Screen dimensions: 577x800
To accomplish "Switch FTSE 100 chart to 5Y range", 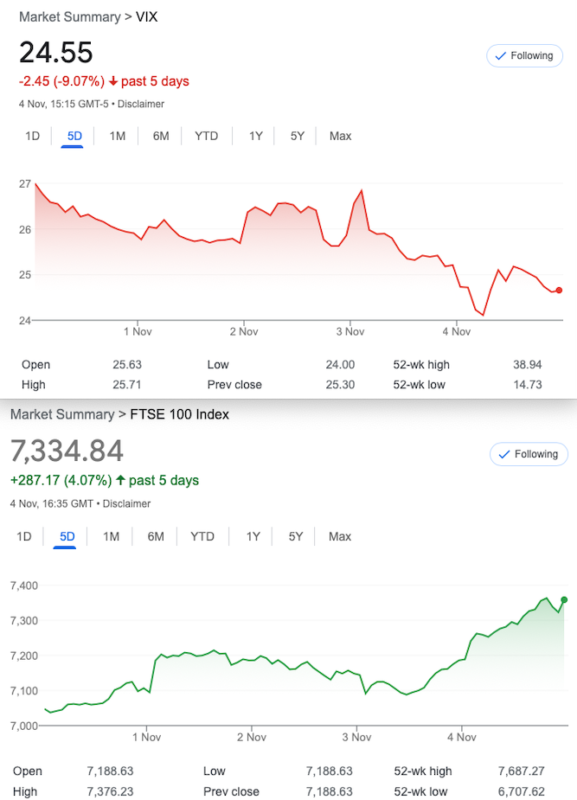I will [x=296, y=537].
